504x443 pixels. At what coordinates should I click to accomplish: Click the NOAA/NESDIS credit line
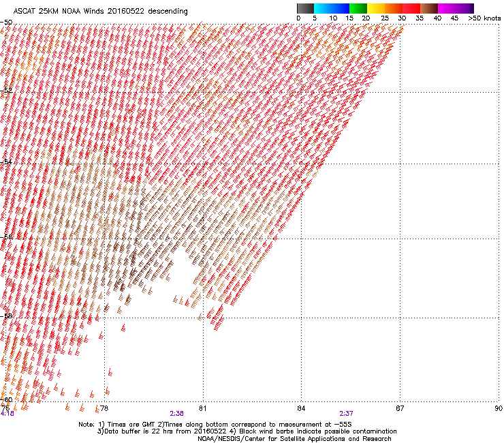pyautogui.click(x=294, y=438)
